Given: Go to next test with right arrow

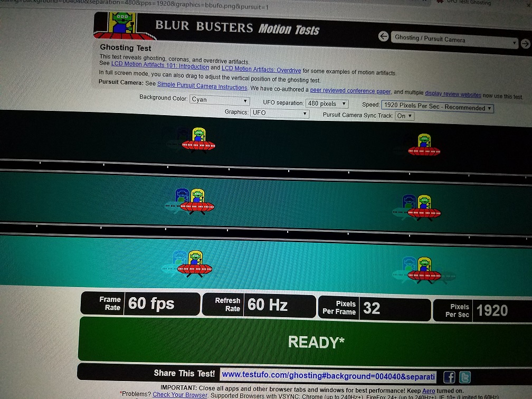Looking at the screenshot, I should (526, 43).
